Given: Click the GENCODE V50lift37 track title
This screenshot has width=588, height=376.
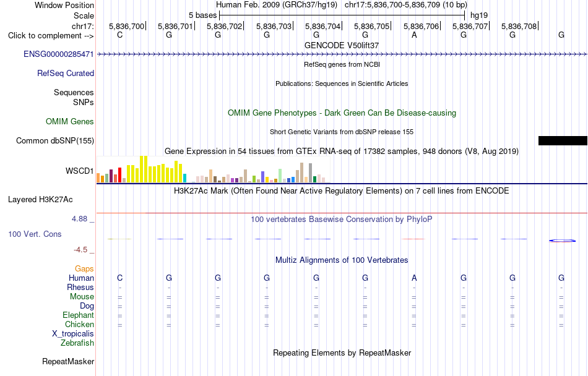Looking at the screenshot, I should point(342,45).
